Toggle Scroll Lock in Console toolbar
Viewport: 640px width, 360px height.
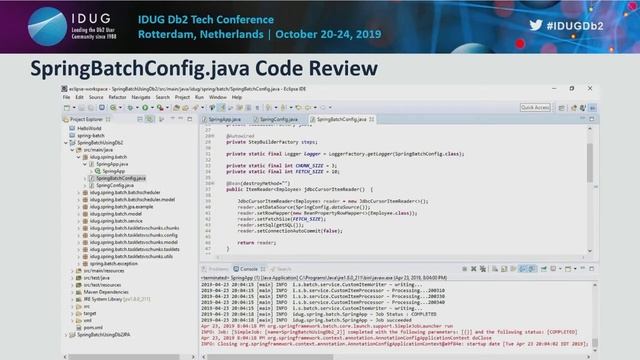pos(504,269)
